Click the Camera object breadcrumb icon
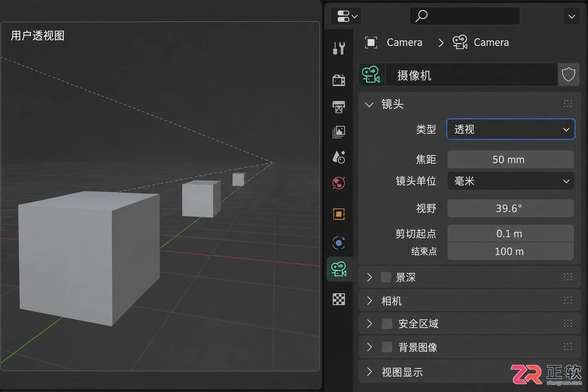This screenshot has height=392, width=588. (x=371, y=42)
